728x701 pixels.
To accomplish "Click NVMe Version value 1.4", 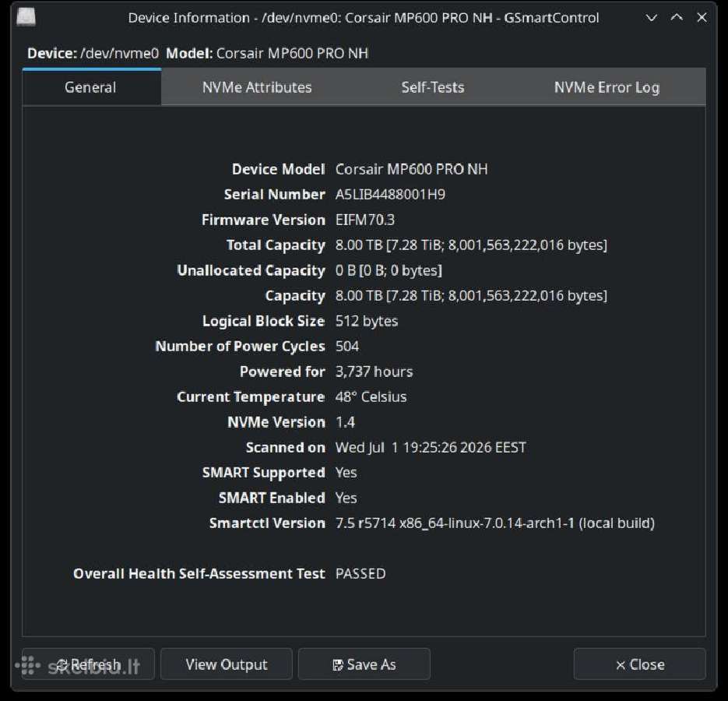I will 345,422.
